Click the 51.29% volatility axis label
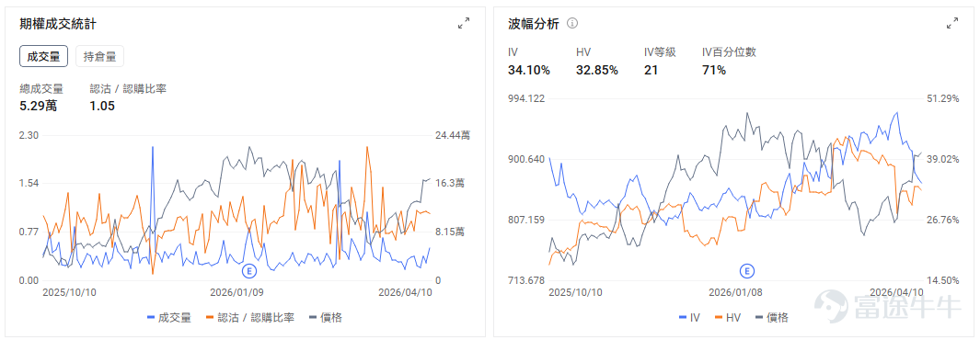The width and height of the screenshot is (980, 340). [944, 98]
